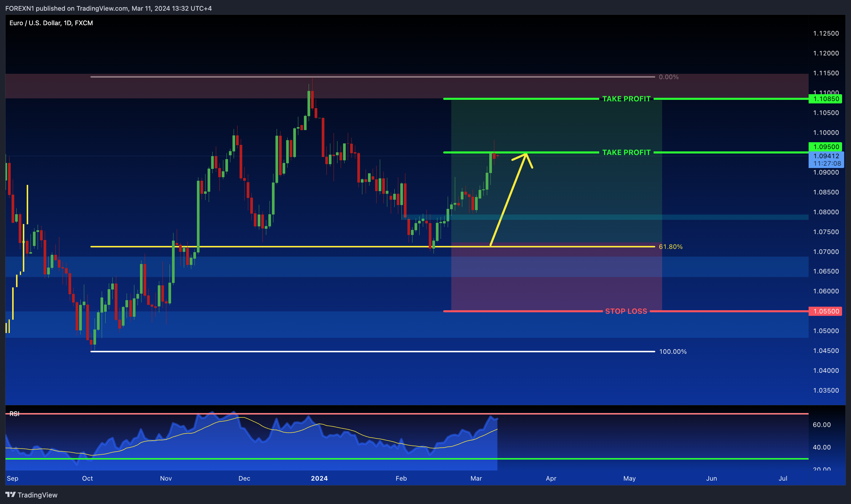
Task: Click the 1.07000 price scale value
Action: (826, 252)
